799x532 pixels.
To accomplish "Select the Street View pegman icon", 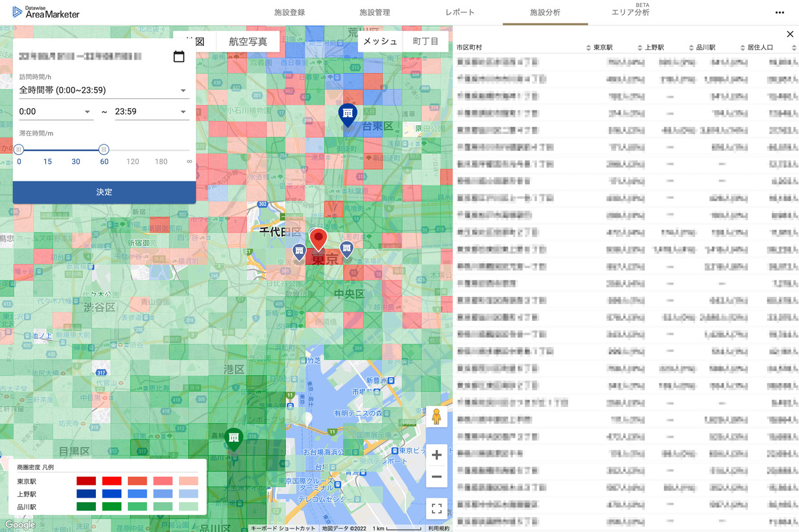I will click(x=436, y=417).
